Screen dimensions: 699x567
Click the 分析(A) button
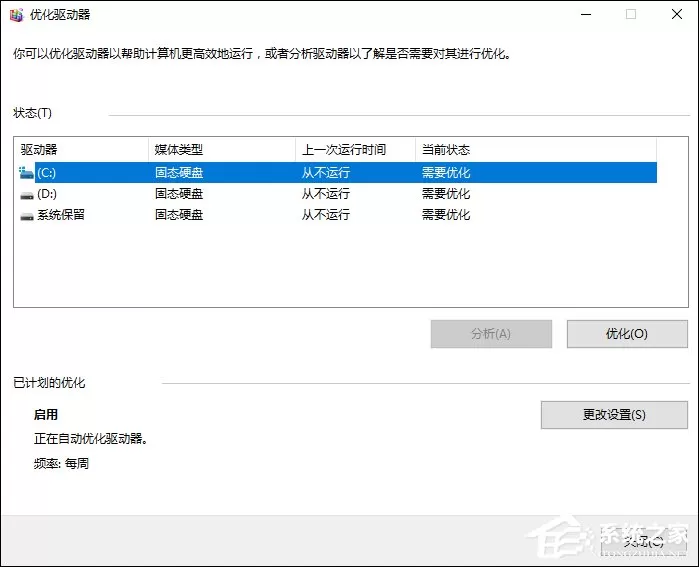click(x=491, y=334)
